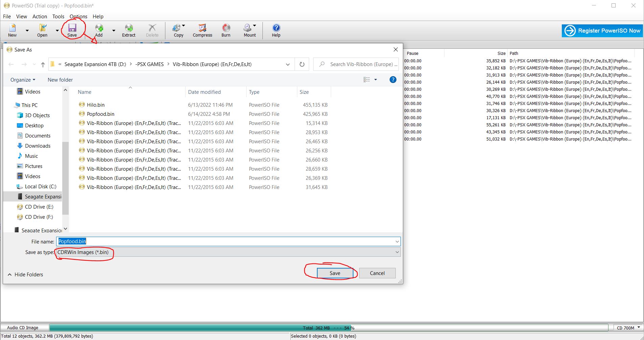Click the refresh icon beside the address bar
644x340 pixels.
pos(302,64)
